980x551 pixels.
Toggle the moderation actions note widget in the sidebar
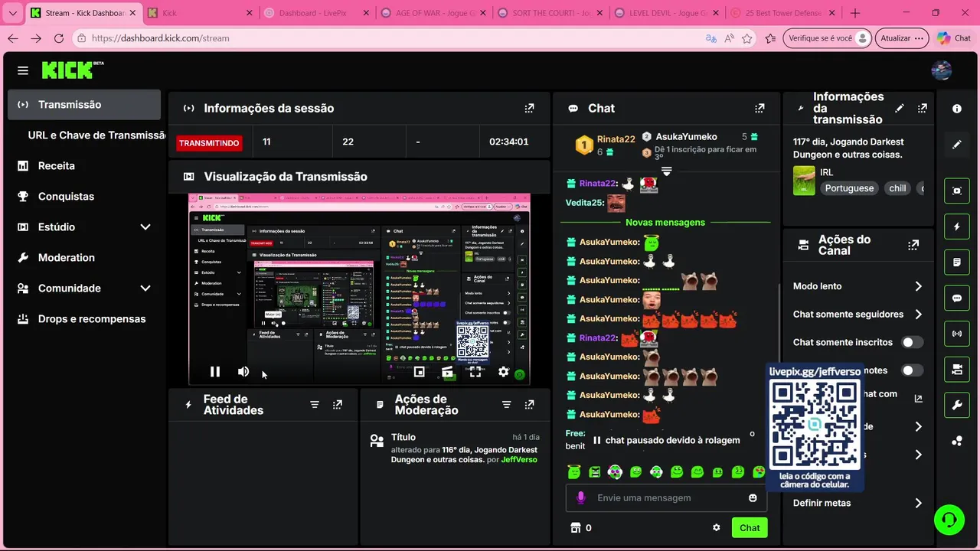click(957, 262)
